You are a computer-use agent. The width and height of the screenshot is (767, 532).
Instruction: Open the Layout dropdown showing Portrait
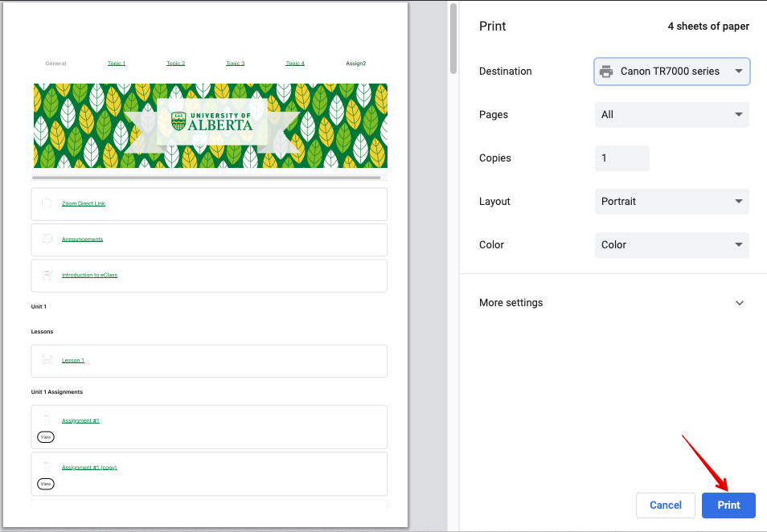point(671,202)
